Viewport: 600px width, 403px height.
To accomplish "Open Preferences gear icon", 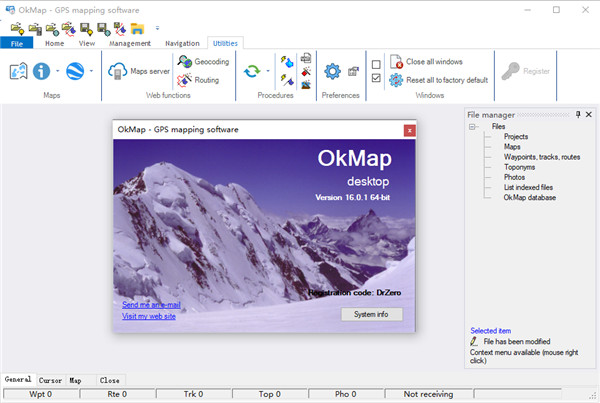I will [333, 71].
